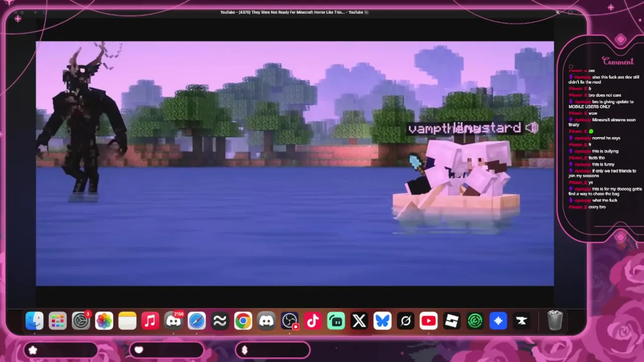Click the star icon in bottom overlay pill

click(x=33, y=350)
